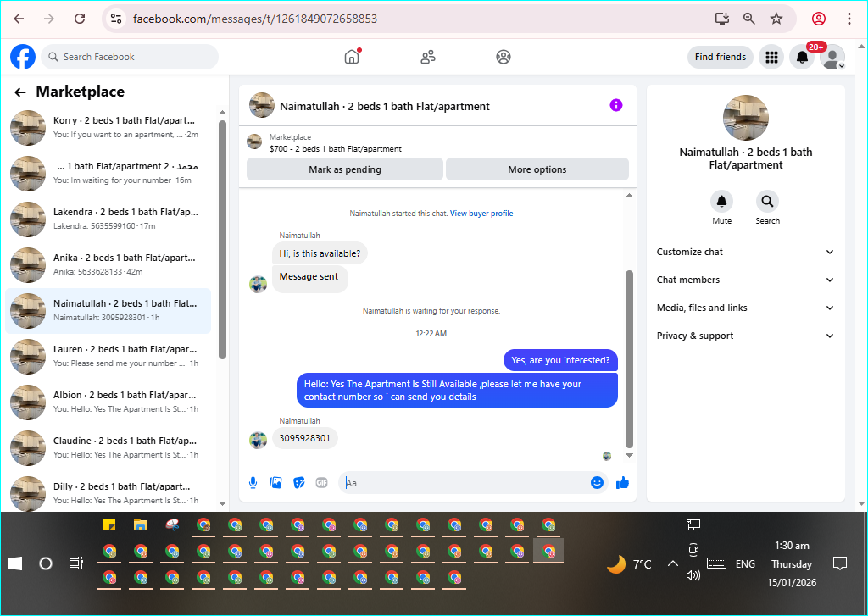Open the Groups icon in top navigation
This screenshot has height=616, width=868.
coord(504,57)
